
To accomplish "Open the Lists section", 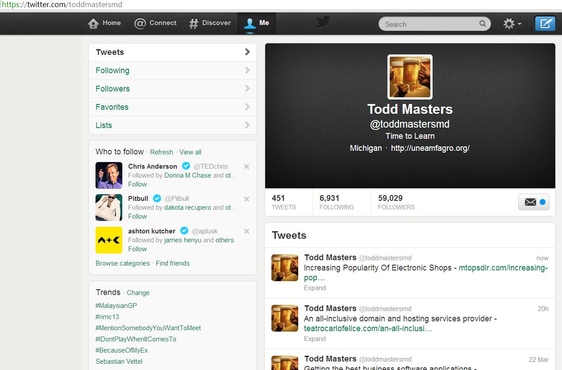I will (x=172, y=125).
